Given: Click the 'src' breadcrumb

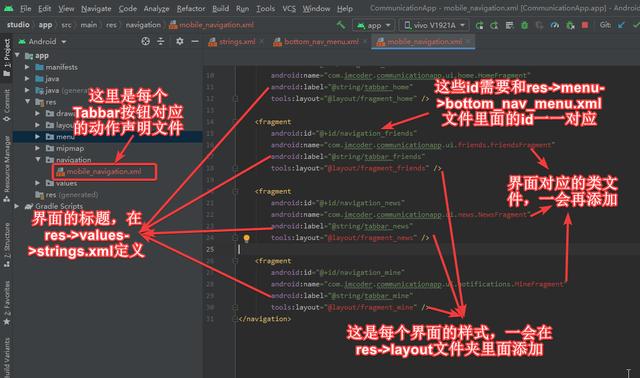Looking at the screenshot, I should (66, 25).
